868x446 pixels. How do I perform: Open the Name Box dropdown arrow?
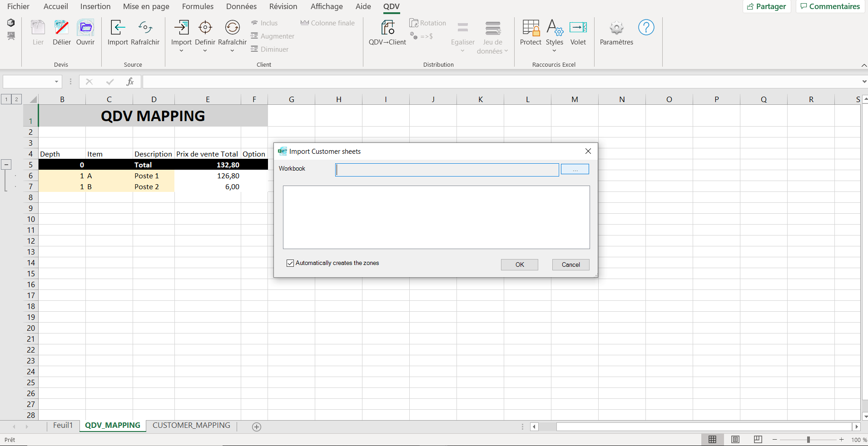(x=56, y=82)
